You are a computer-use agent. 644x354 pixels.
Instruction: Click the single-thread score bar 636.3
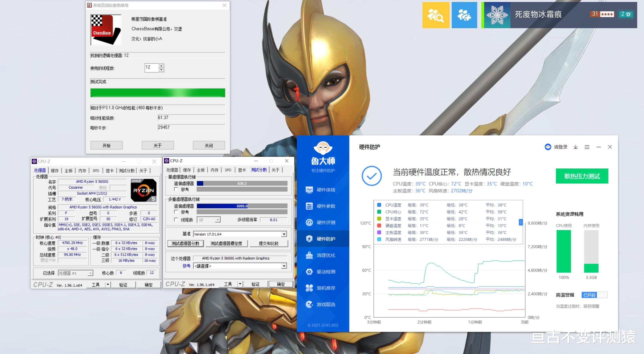242,183
